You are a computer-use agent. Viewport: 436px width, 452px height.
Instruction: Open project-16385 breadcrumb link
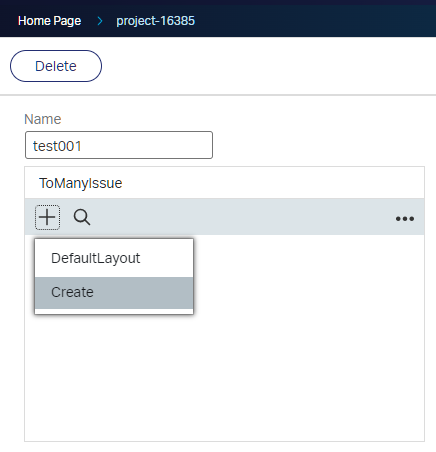pos(155,21)
